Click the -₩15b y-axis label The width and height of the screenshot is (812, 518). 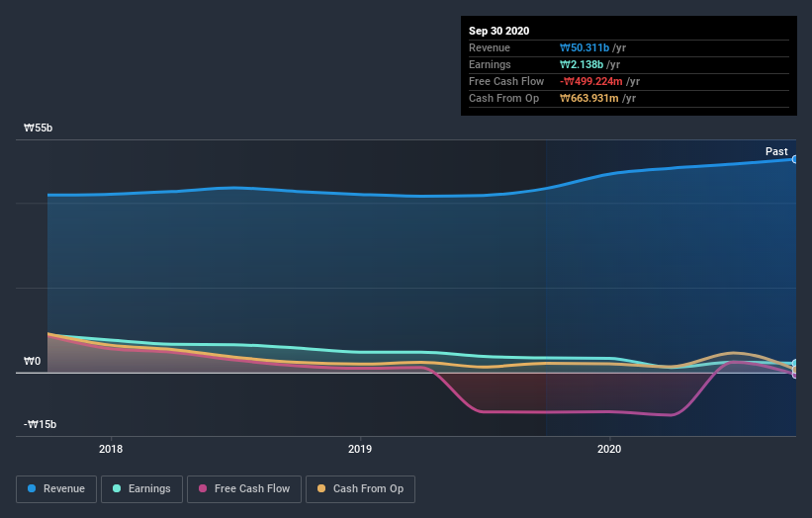pyautogui.click(x=40, y=424)
